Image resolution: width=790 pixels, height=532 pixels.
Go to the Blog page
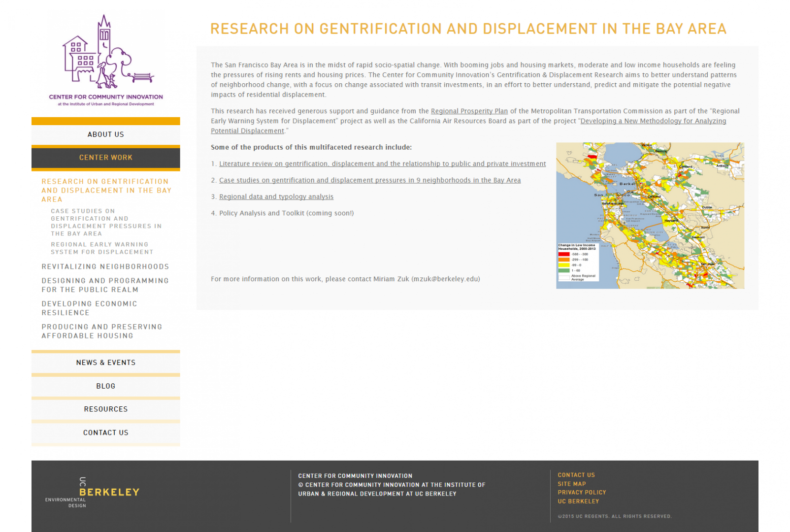click(106, 386)
